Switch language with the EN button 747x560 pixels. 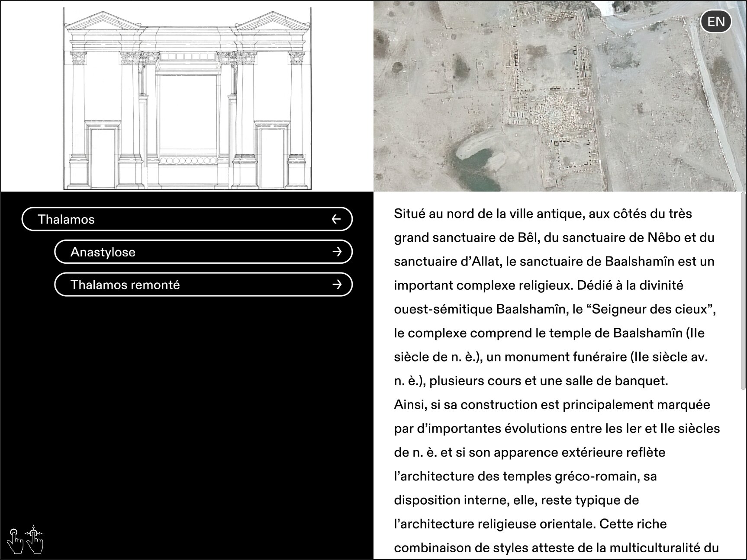[716, 22]
